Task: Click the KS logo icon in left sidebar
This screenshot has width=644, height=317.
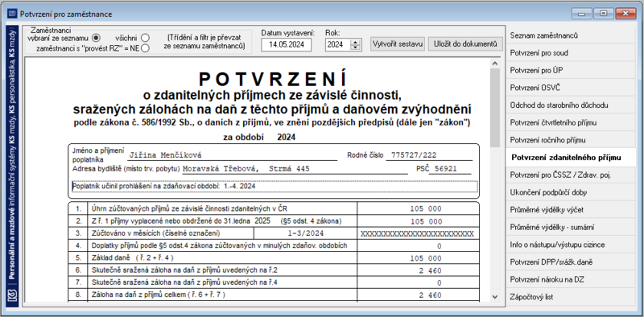Action: pos(12,296)
